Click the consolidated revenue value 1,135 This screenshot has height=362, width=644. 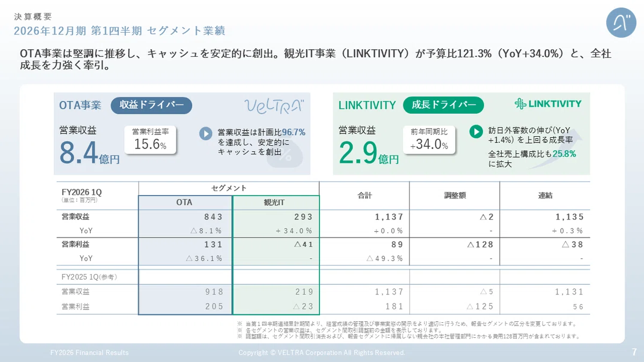pos(568,217)
